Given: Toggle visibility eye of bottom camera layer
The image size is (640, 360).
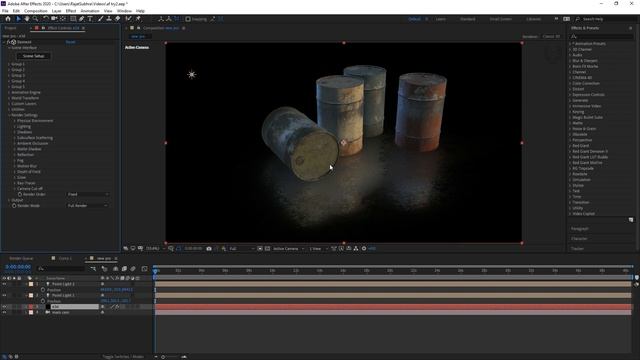Looking at the screenshot, I should 4,312.
